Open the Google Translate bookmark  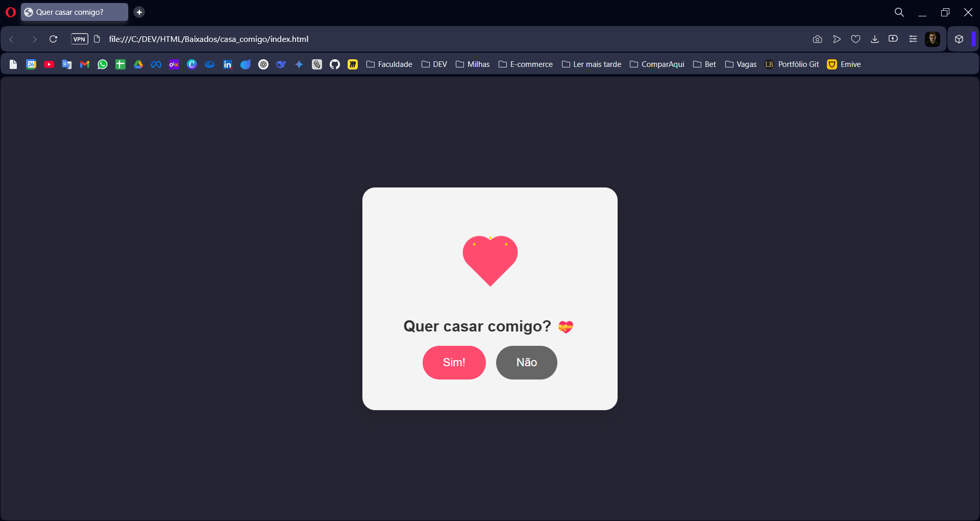(67, 64)
